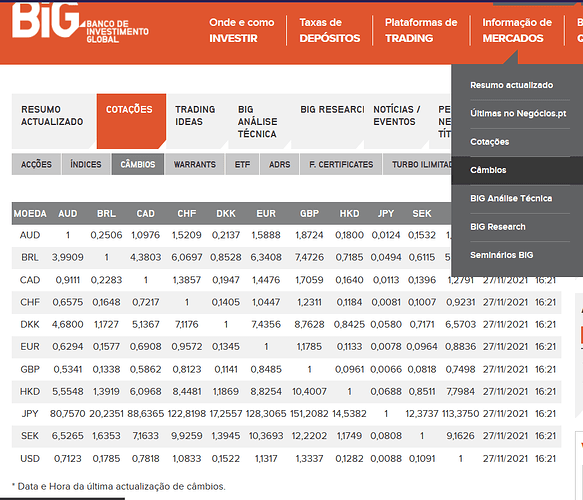Open Últimas no Negócios.pt menu entry
The height and width of the screenshot is (500, 583).
point(518,113)
